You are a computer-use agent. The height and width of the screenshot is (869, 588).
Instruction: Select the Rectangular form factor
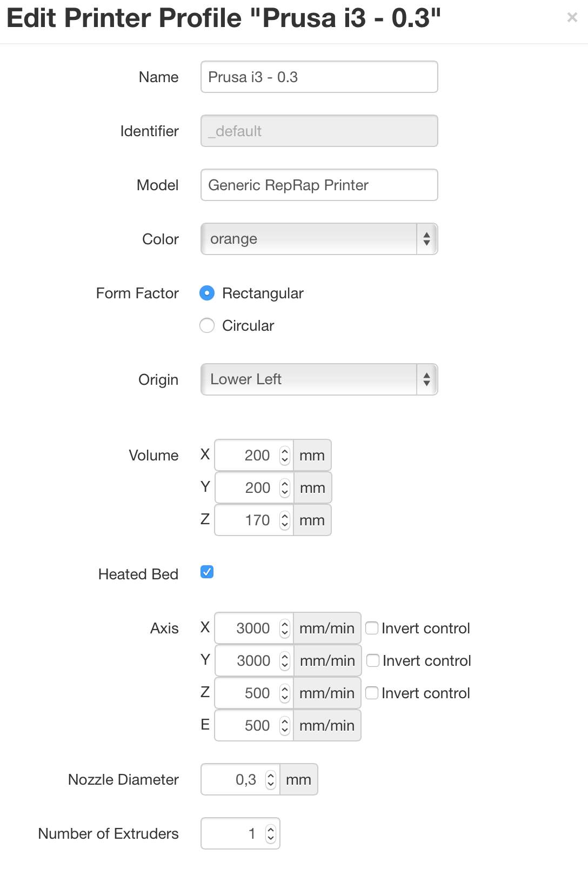click(x=207, y=293)
